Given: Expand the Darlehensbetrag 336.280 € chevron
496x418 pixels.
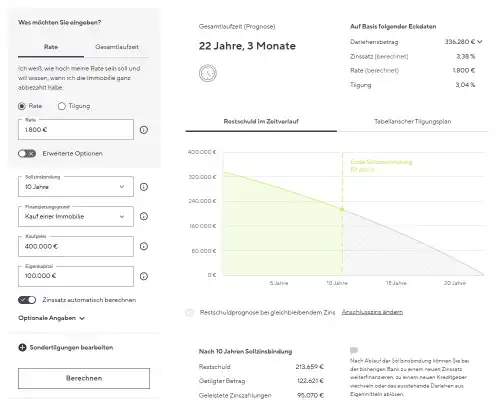Looking at the screenshot, I should click(x=480, y=42).
